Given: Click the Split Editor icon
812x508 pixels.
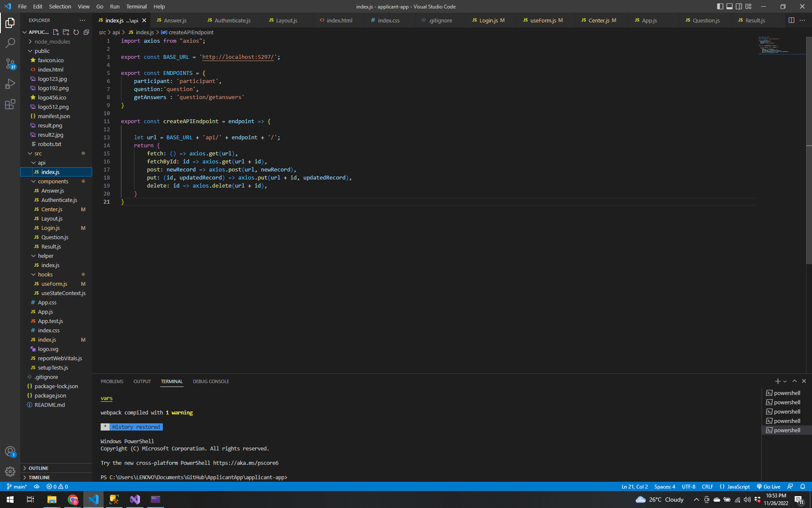Looking at the screenshot, I should point(791,20).
